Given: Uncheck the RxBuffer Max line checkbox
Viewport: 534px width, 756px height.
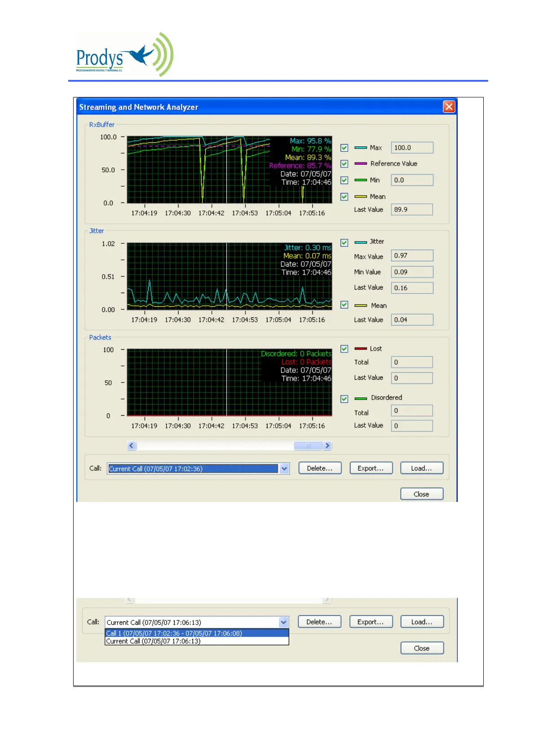Looking at the screenshot, I should 344,148.
